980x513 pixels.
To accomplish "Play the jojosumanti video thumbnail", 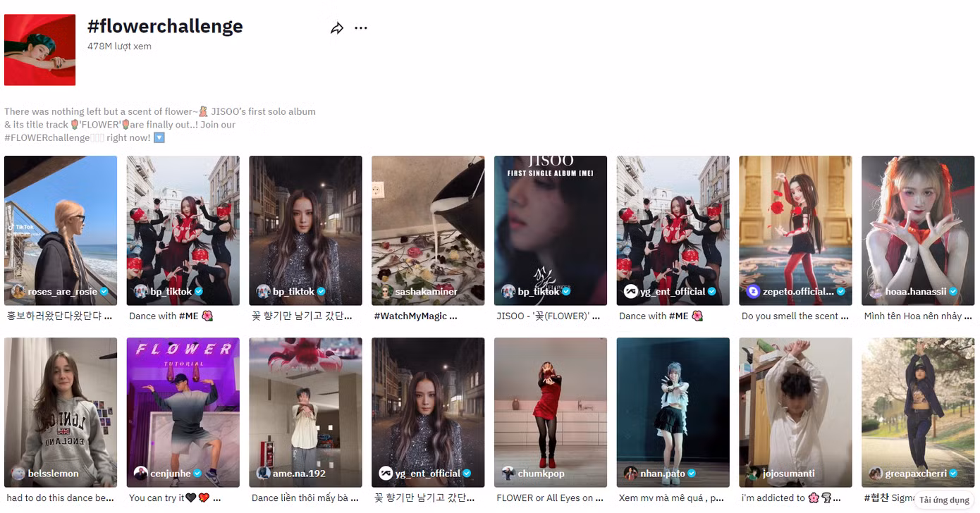I will click(795, 412).
